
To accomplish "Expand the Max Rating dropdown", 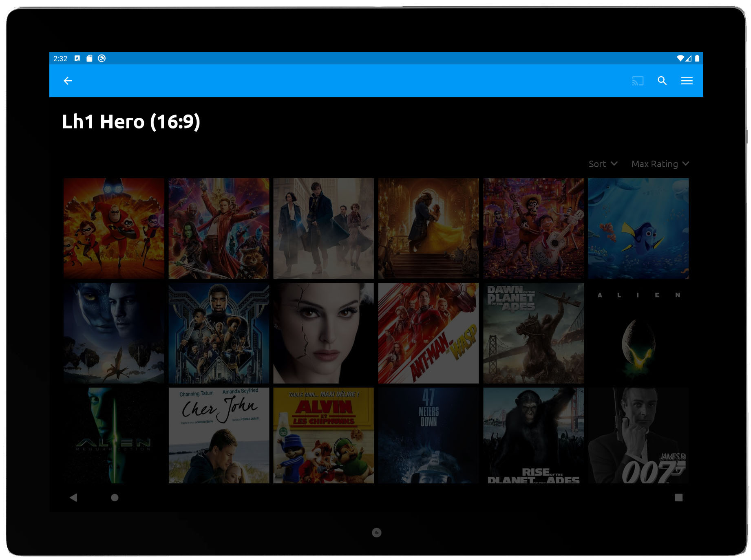I will click(660, 164).
